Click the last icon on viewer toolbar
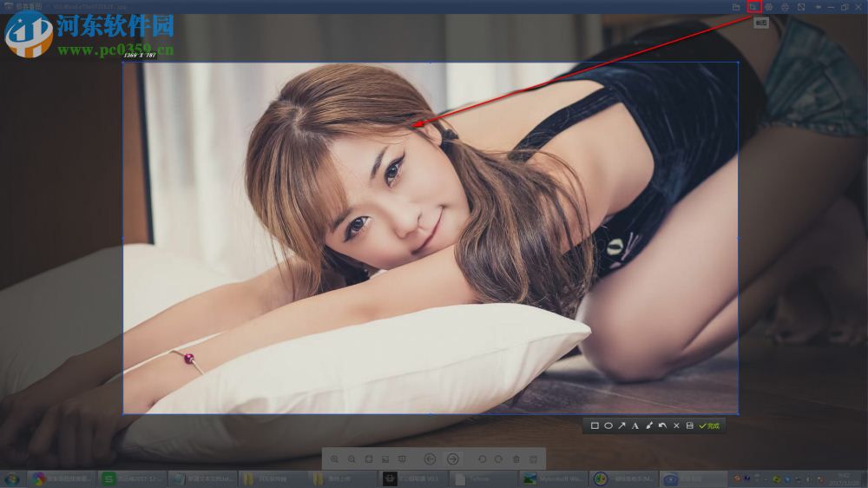The height and width of the screenshot is (488, 868). tap(533, 459)
